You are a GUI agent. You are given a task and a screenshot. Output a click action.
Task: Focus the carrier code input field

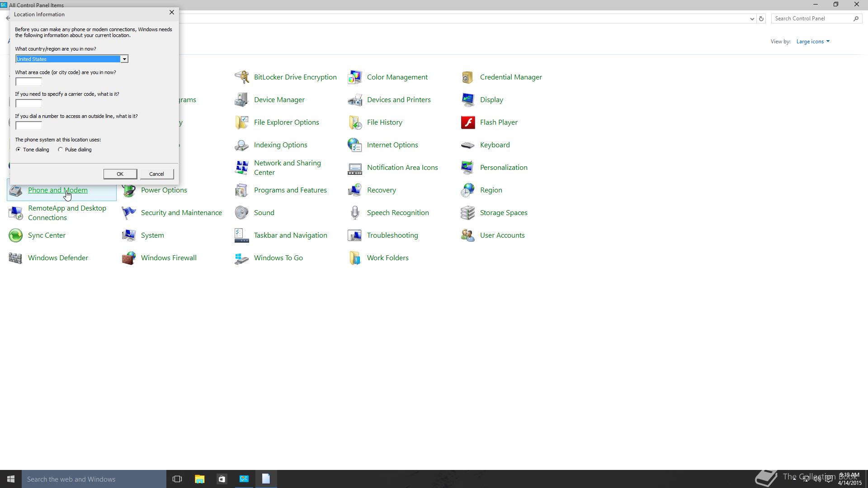tap(28, 103)
